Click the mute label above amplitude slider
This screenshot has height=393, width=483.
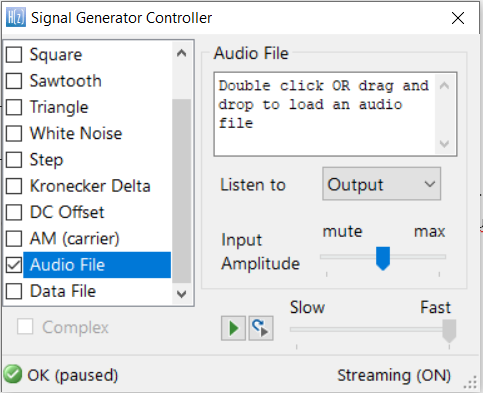pos(342,231)
